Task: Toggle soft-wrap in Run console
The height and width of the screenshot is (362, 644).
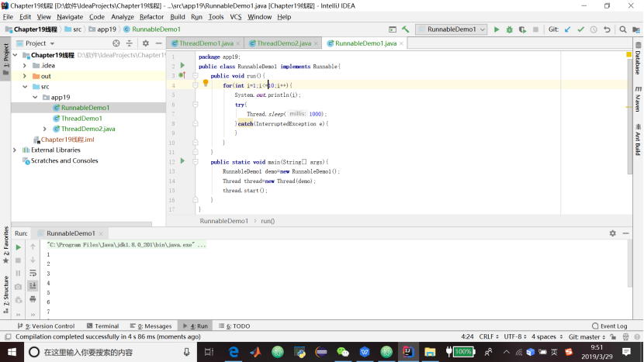Action: tap(33, 273)
